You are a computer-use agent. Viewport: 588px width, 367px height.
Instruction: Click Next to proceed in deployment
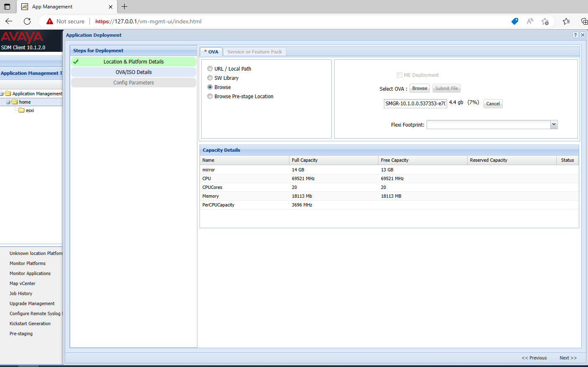568,358
